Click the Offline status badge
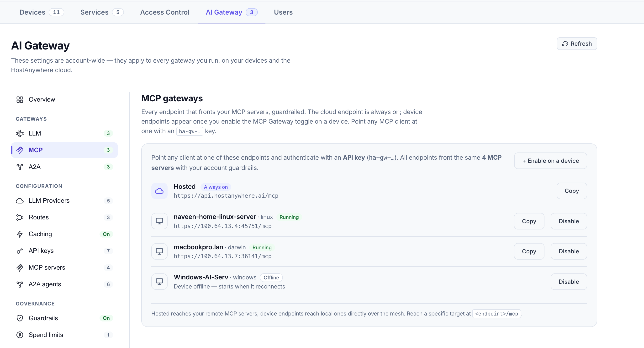644x348 pixels. pyautogui.click(x=271, y=278)
